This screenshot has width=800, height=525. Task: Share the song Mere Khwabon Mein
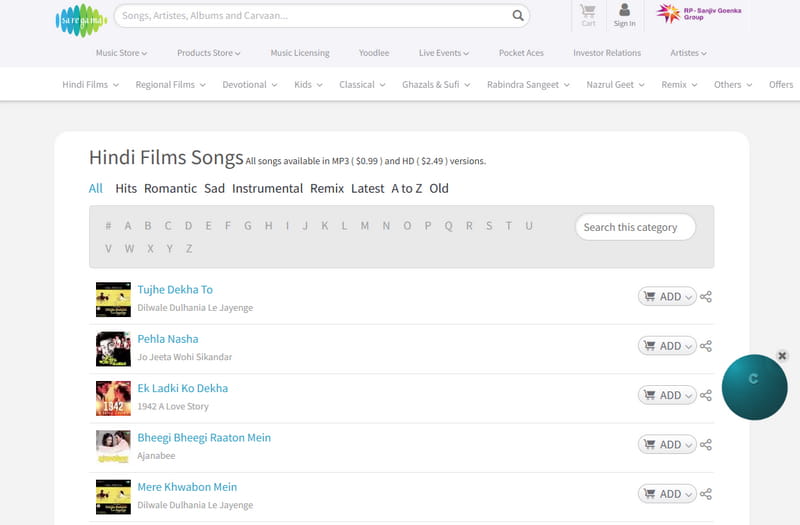coord(706,494)
